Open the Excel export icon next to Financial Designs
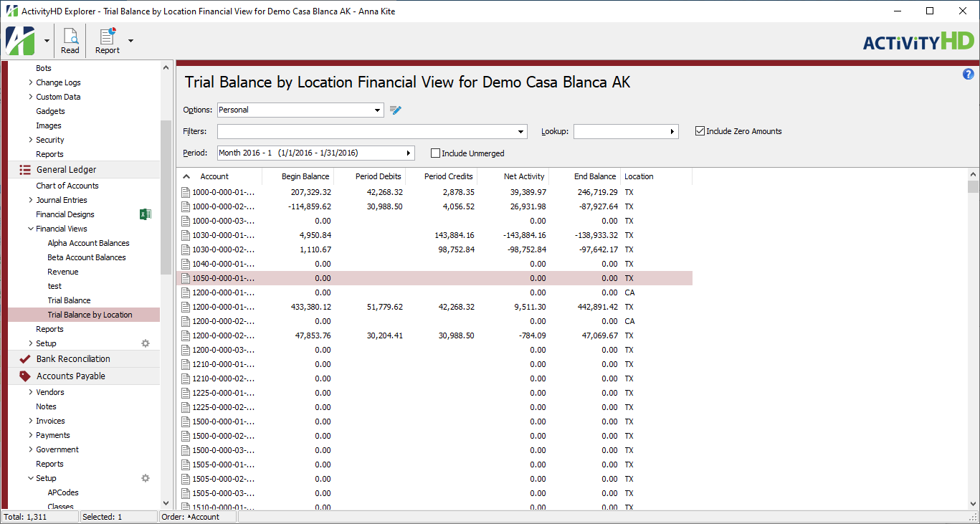 tap(146, 214)
